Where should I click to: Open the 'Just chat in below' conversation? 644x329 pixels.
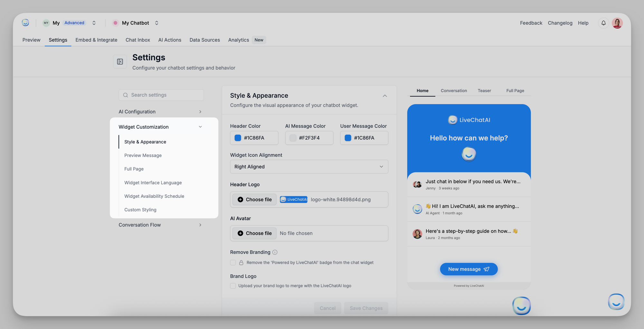(x=469, y=184)
